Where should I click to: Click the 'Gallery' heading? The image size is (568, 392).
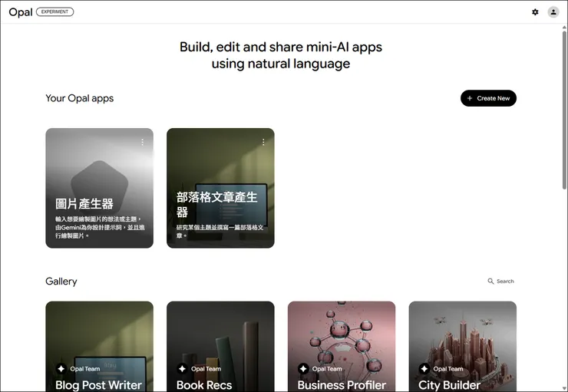(x=61, y=282)
